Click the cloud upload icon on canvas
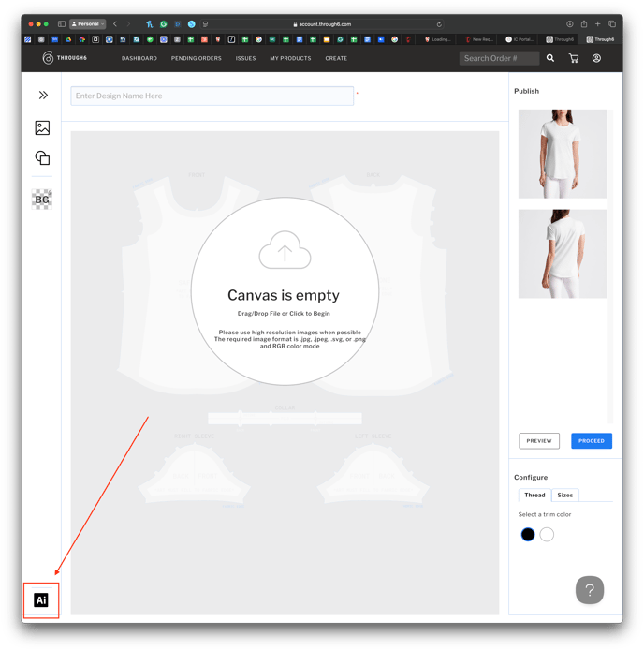 click(x=285, y=251)
